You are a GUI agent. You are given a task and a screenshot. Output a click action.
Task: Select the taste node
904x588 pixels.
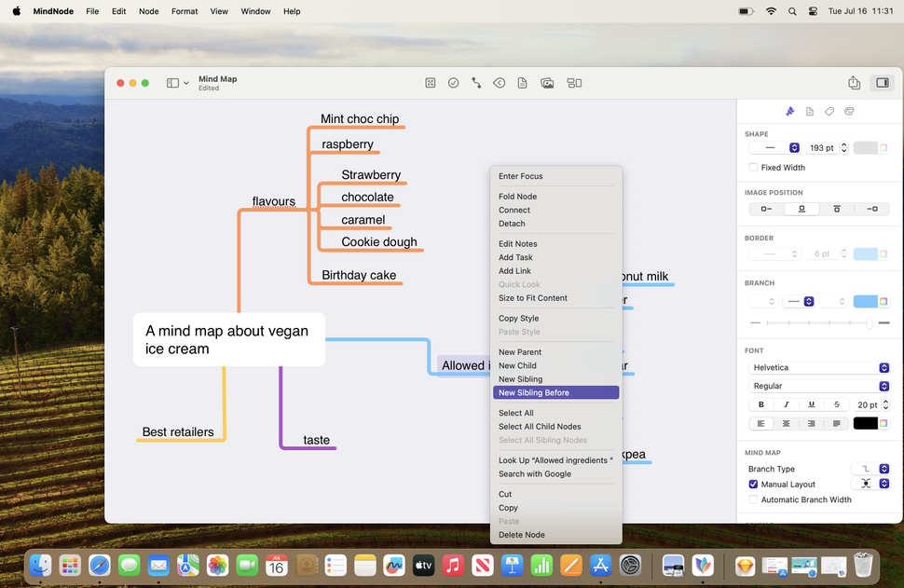(x=317, y=440)
